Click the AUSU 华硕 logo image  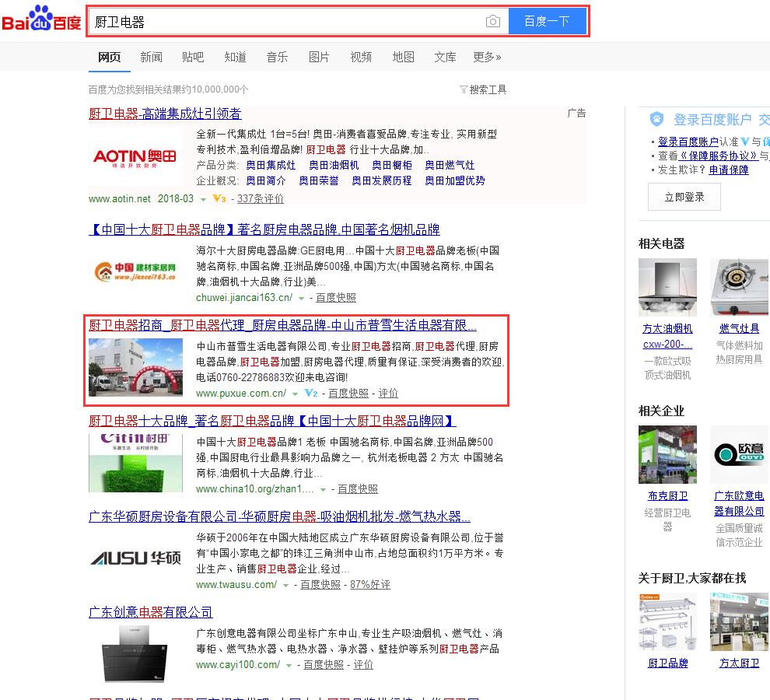point(135,558)
